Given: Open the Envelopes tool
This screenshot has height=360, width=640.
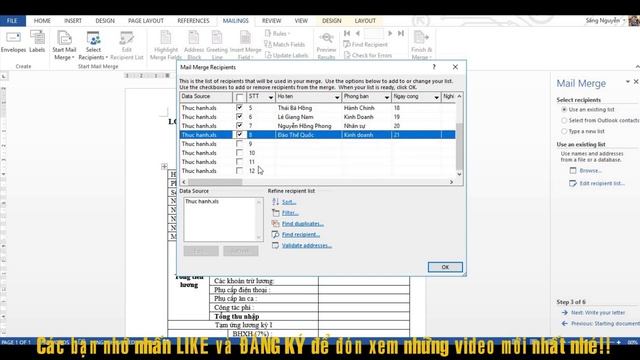Looking at the screenshot, I should (x=13, y=42).
